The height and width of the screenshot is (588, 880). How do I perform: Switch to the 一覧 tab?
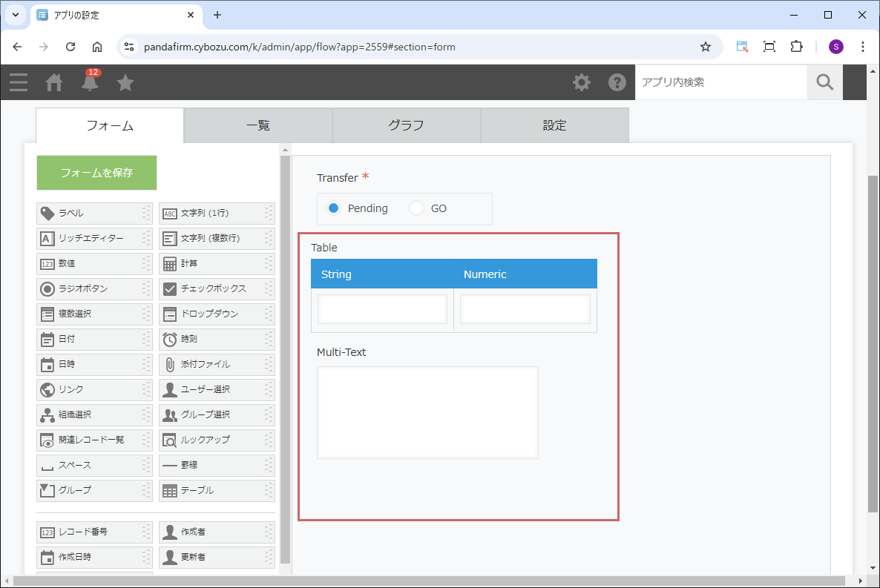pyautogui.click(x=257, y=126)
